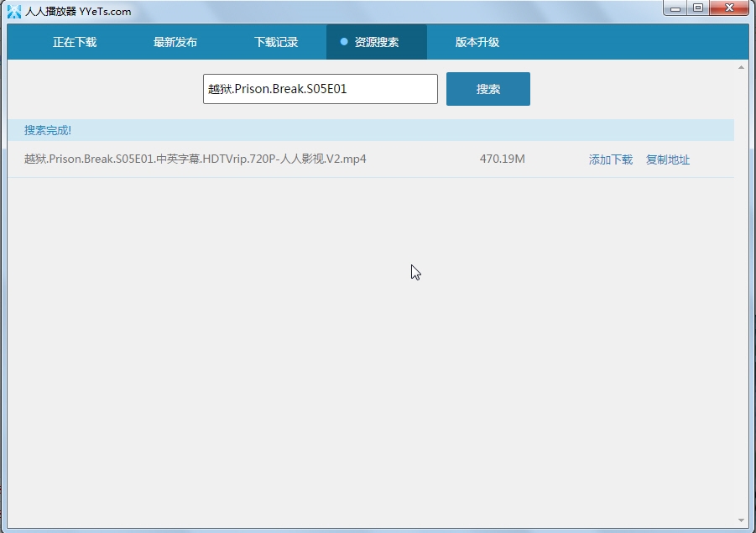Viewport: 756px width, 533px height.
Task: Click 复制地址 link for the result
Action: pos(668,159)
